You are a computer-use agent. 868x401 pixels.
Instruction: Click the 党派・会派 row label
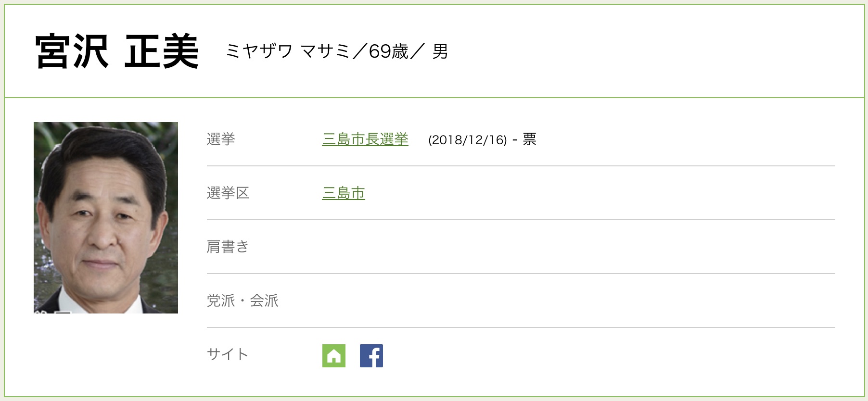coord(243,301)
